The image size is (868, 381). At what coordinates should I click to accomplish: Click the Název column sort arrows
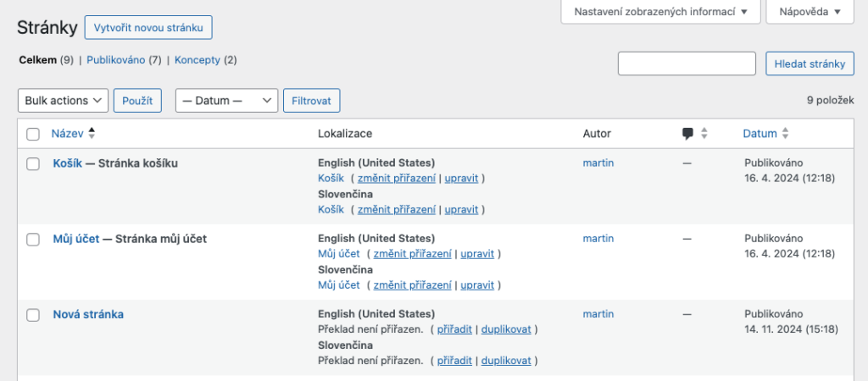[92, 133]
